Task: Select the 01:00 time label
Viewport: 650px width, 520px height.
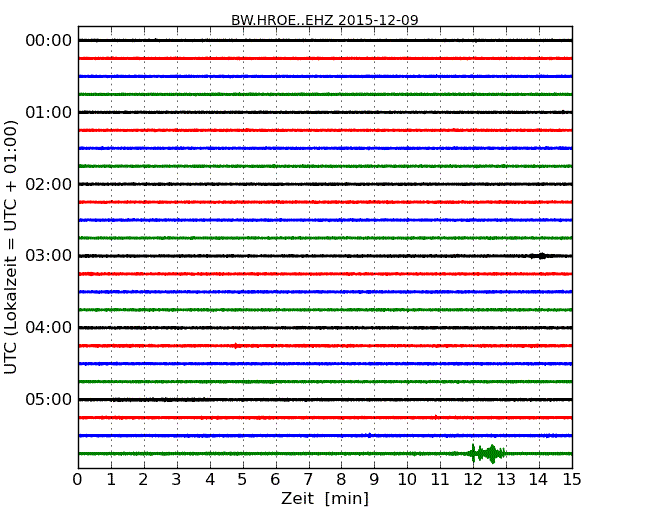Action: click(x=49, y=112)
